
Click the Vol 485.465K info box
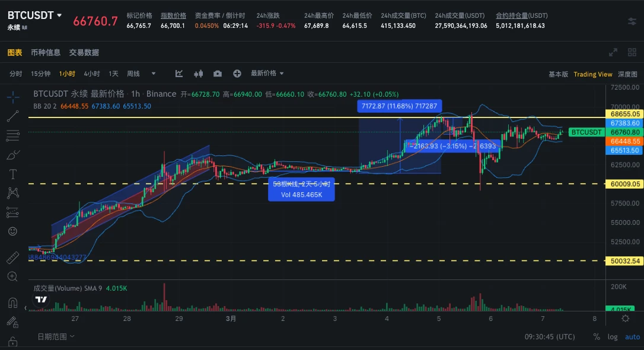click(301, 189)
